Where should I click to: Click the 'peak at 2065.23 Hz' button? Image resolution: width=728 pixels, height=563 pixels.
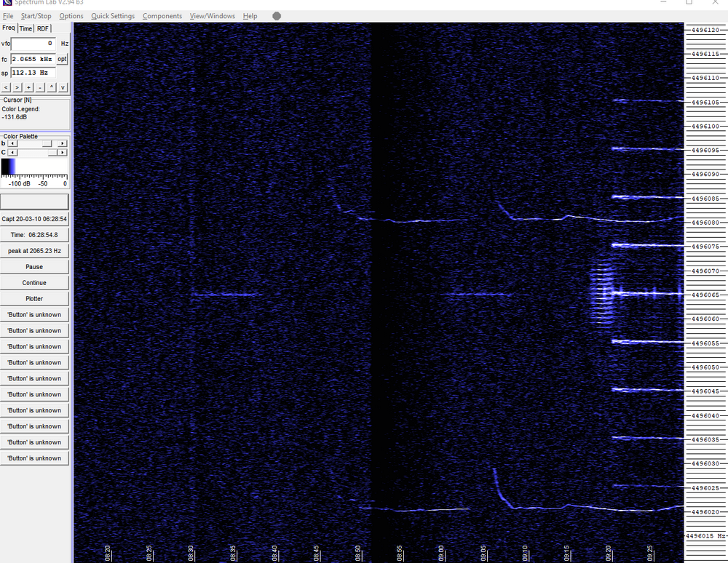pos(34,250)
